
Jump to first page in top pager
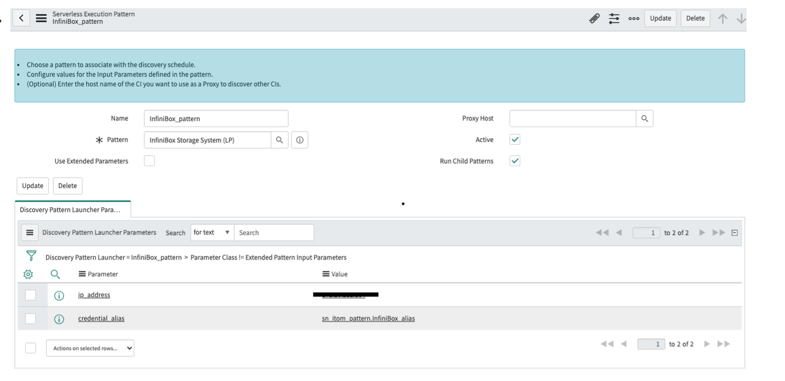tap(602, 232)
